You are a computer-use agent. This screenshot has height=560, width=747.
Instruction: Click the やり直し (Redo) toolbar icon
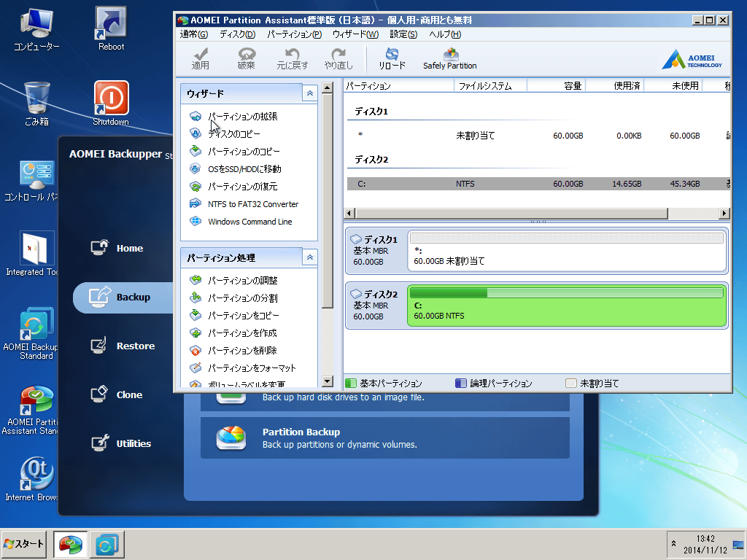338,58
